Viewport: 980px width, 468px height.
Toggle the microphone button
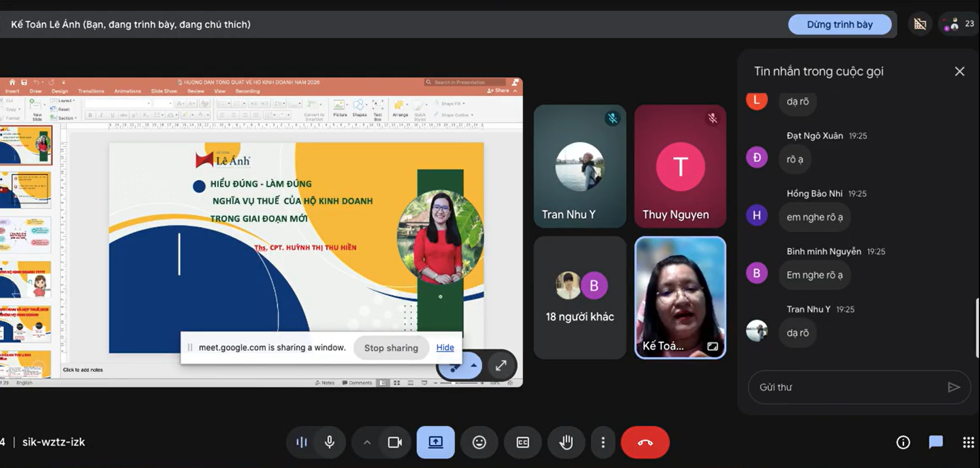(330, 442)
